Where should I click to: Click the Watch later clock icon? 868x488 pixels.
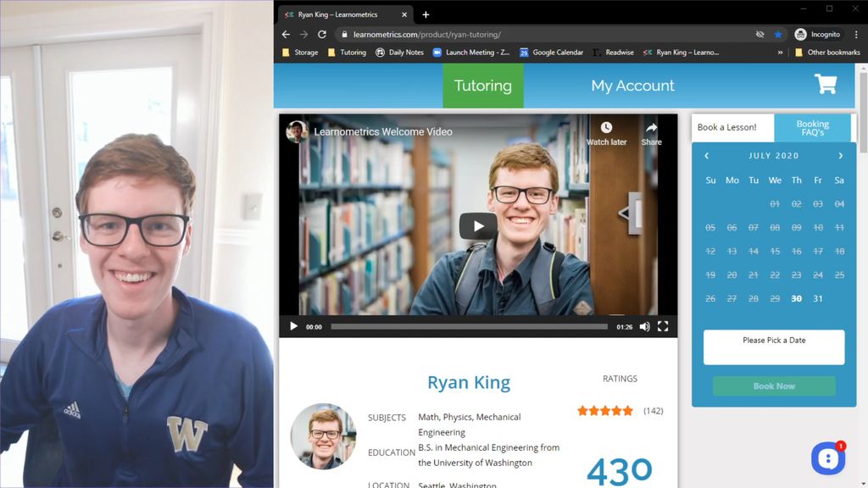(x=607, y=128)
